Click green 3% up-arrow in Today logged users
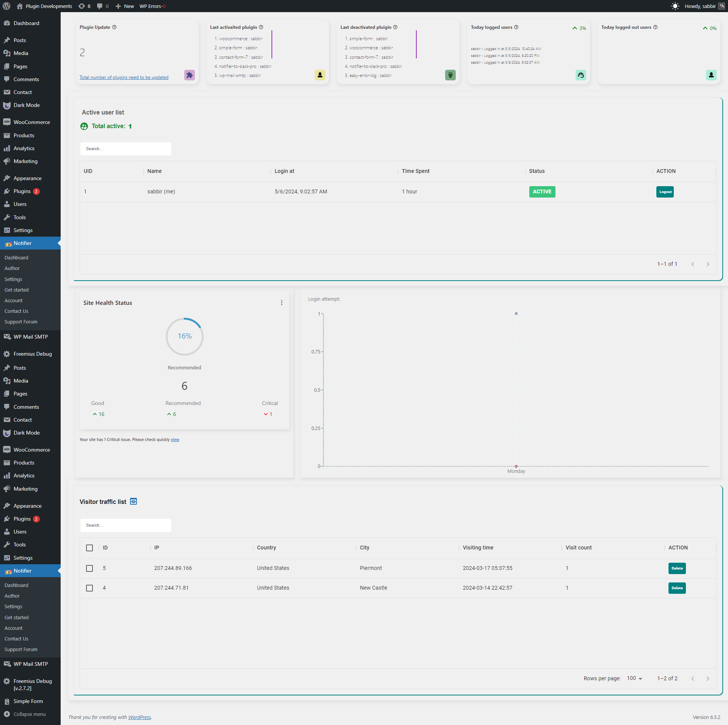This screenshot has width=728, height=725. tap(575, 28)
